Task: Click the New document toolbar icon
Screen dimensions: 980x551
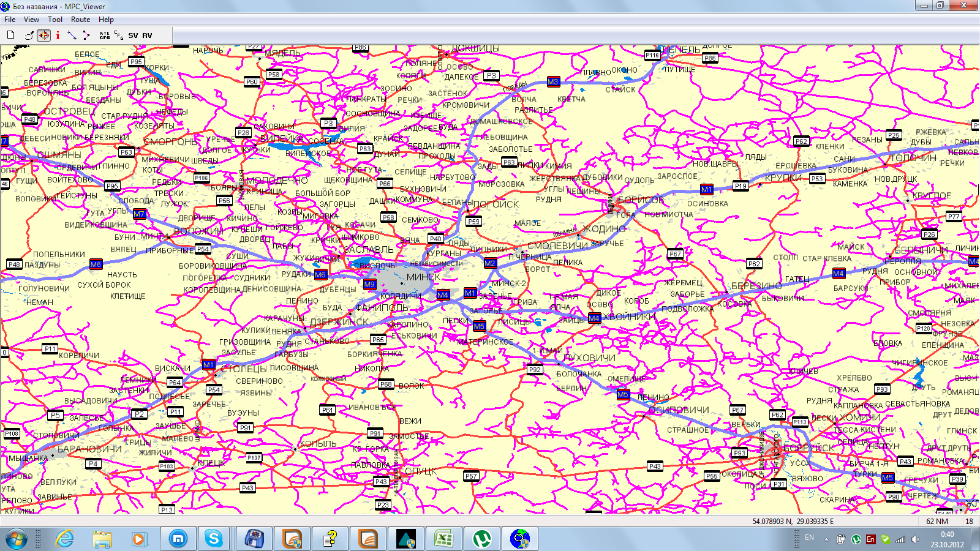Action: tap(10, 36)
